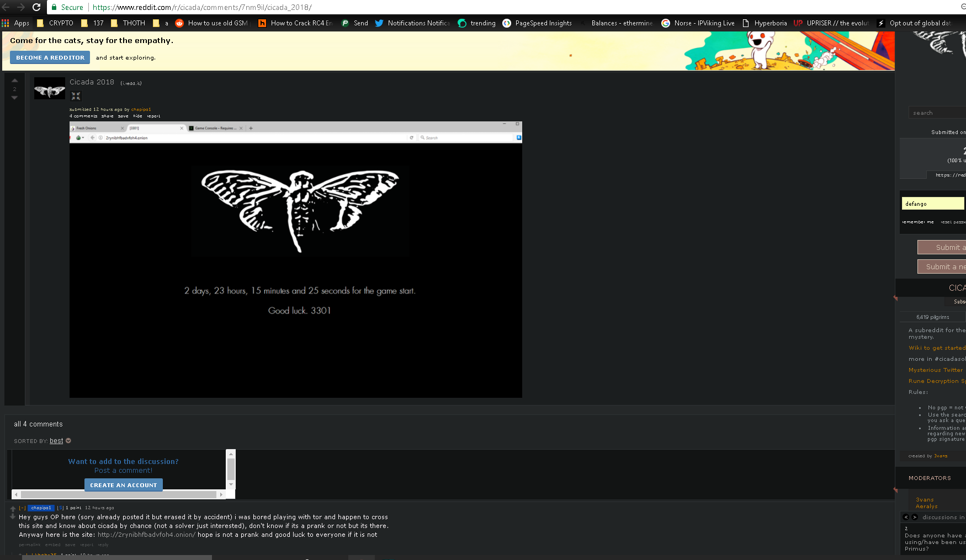966x560 pixels.
Task: Click the first Submit button in sidebar
Action: pyautogui.click(x=942, y=247)
